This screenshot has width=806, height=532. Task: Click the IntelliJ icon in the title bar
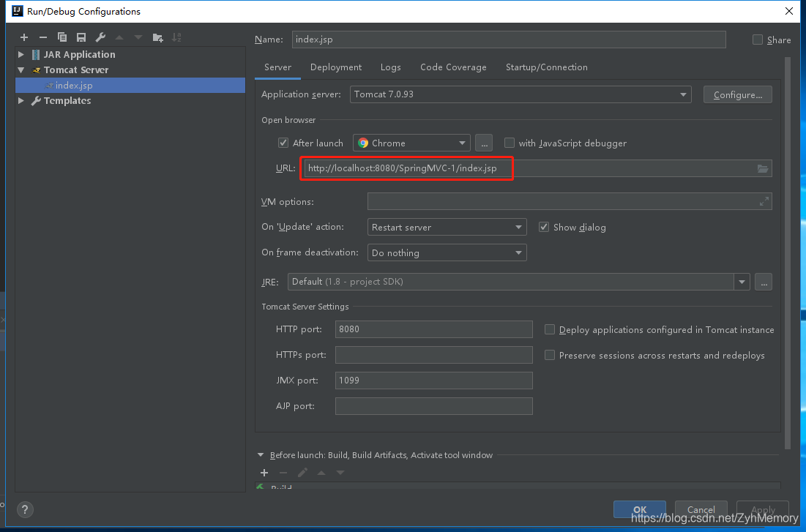(17, 11)
